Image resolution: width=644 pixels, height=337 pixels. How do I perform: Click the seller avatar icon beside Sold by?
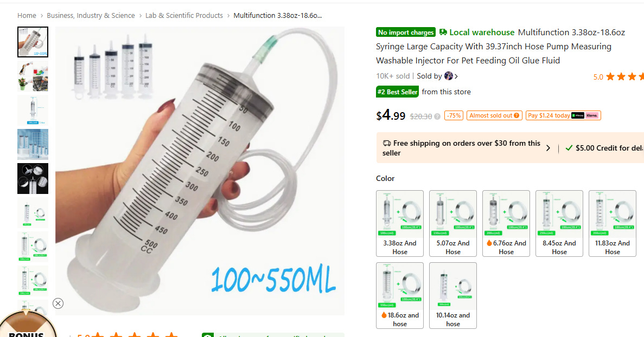(449, 76)
